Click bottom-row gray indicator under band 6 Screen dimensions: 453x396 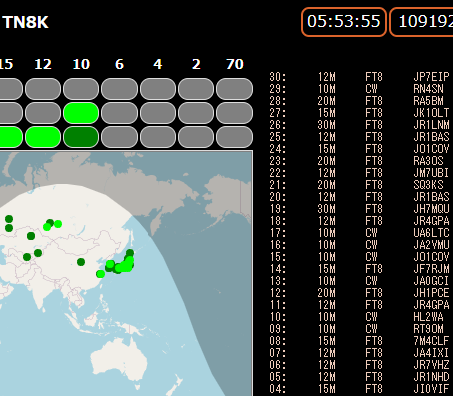(x=119, y=137)
